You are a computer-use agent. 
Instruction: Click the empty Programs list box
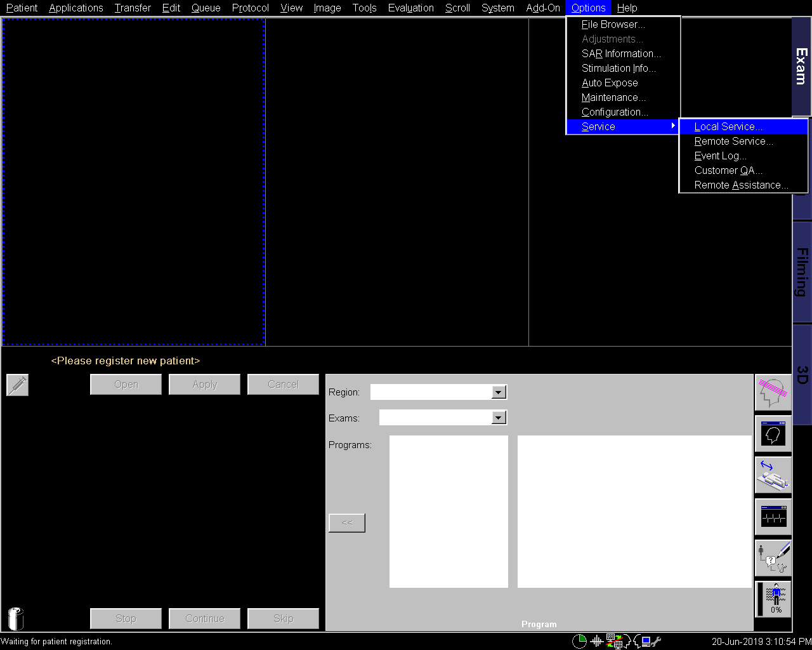tap(449, 511)
